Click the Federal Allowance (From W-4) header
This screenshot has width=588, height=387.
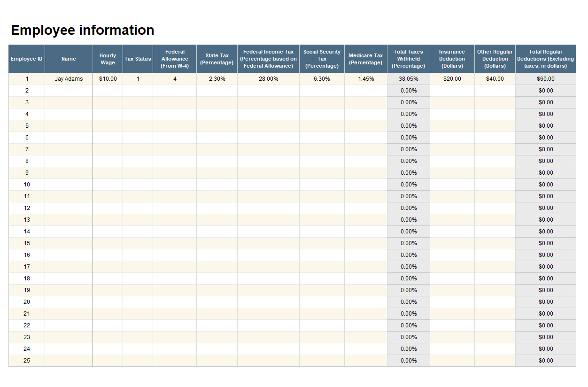[175, 59]
